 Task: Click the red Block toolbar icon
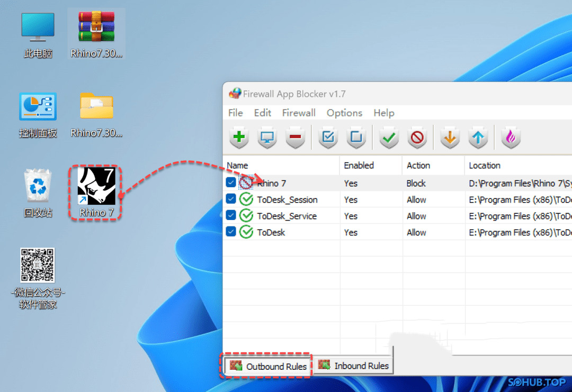tap(417, 138)
